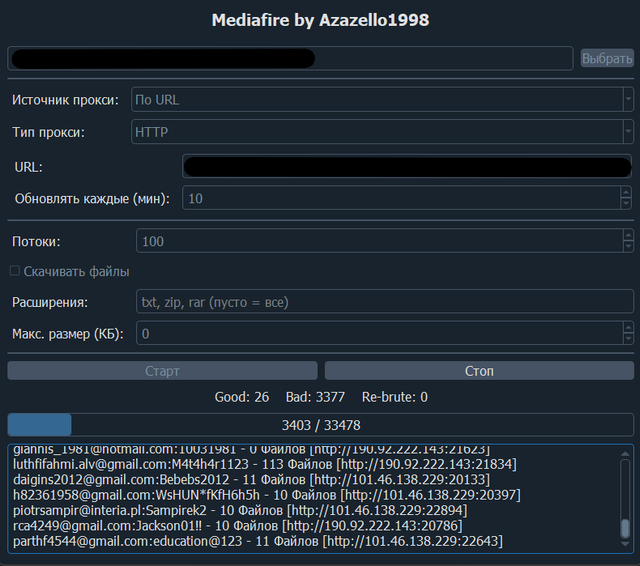Decrease Обновлять каждые value with down arrow
640x566 pixels.
(627, 204)
